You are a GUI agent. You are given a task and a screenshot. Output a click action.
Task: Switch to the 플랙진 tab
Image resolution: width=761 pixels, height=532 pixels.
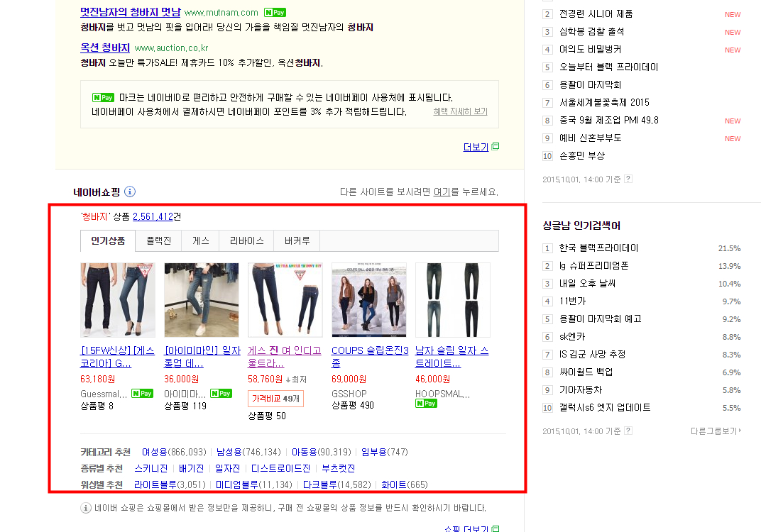(159, 240)
